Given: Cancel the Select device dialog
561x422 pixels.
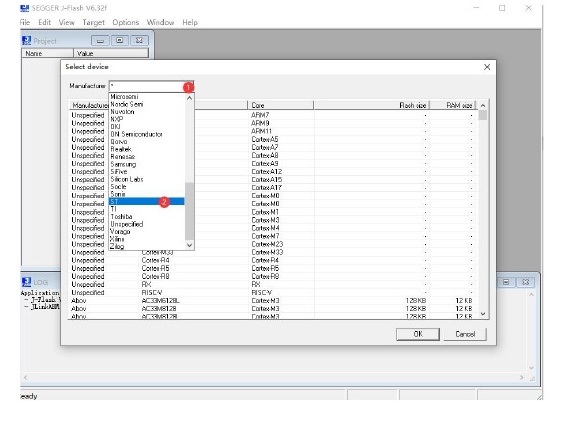Looking at the screenshot, I should 465,334.
